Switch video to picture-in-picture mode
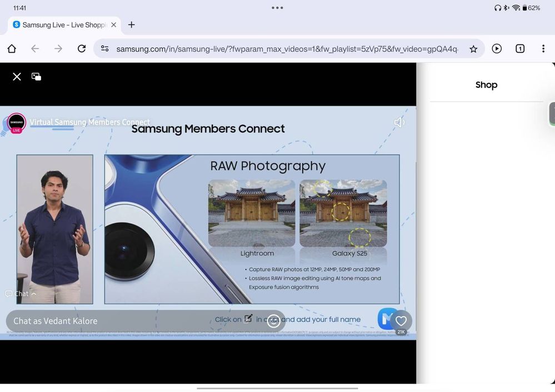Screen dimensions: 555x392 pos(36,77)
